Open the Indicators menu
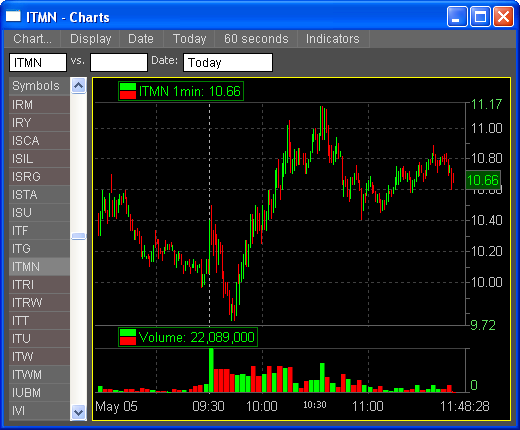Screen dimensions: 520x430 [x=333, y=39]
